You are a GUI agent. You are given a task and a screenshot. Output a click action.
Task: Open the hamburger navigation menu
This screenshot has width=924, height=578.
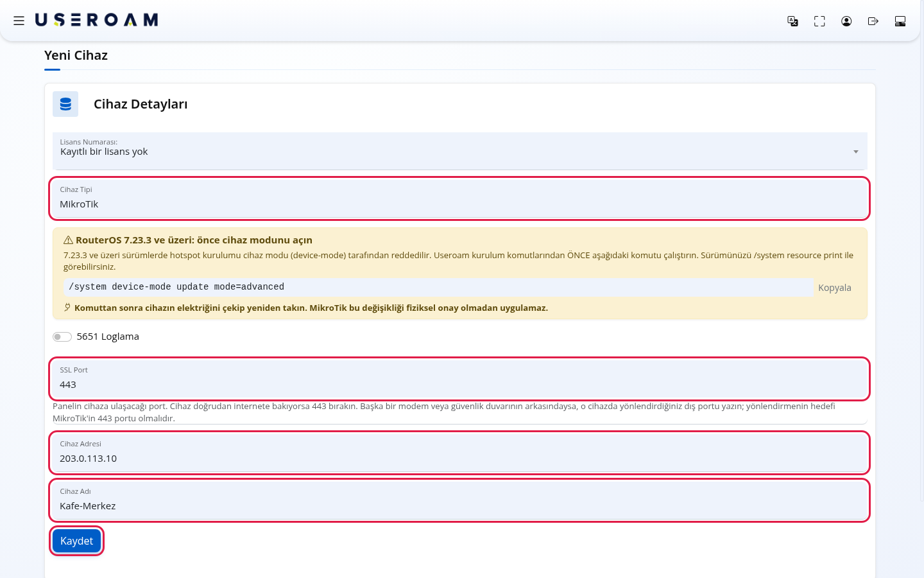pos(19,21)
